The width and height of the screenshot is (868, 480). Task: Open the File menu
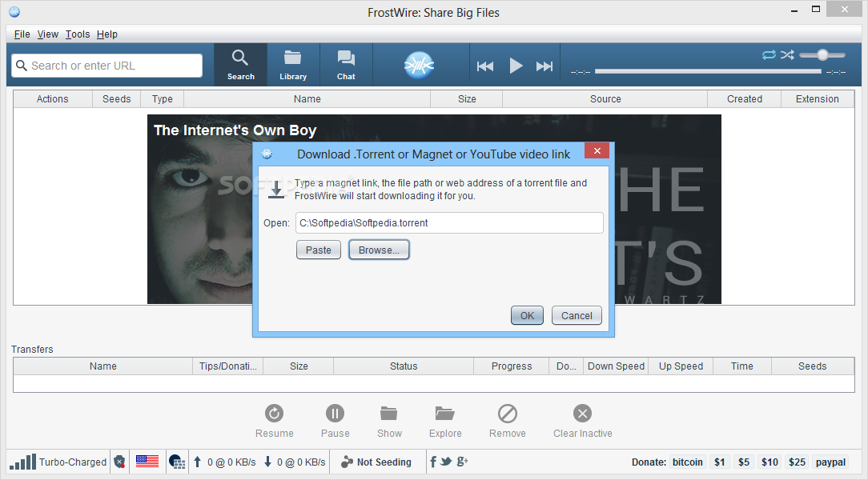(22, 34)
